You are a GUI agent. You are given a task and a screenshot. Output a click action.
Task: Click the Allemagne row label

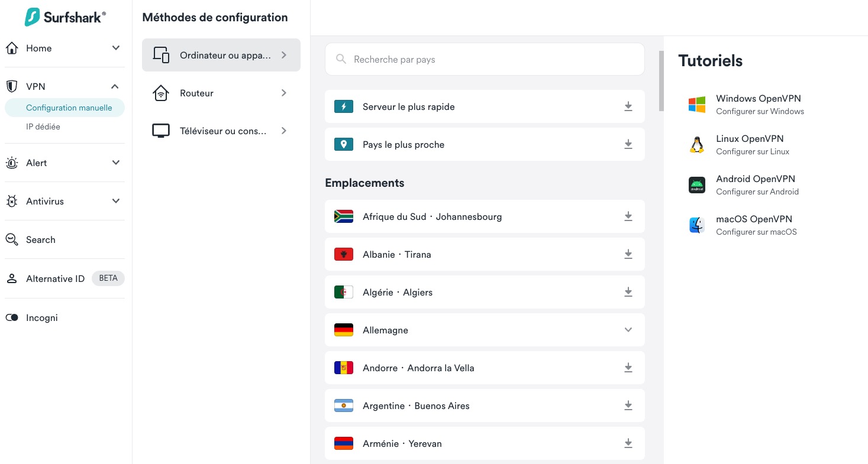tap(385, 330)
